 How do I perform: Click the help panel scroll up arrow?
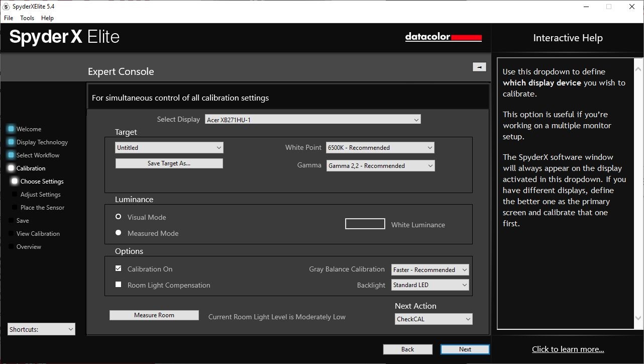(x=638, y=69)
